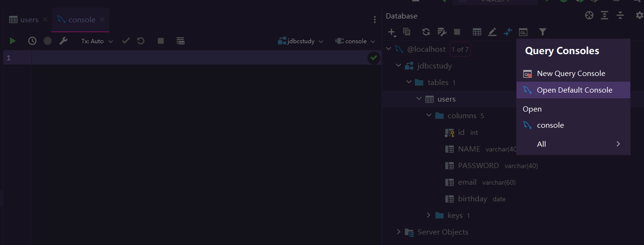Click the crosshair select-opened-file icon

589,16
